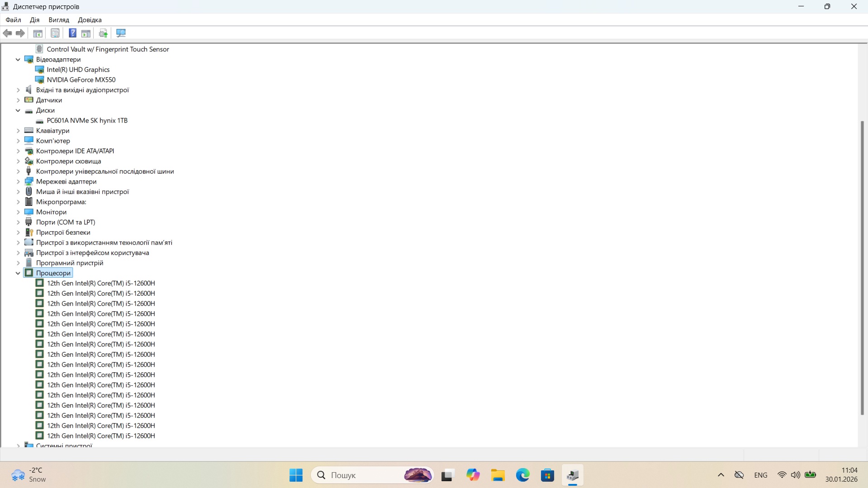Click the Update driver toolbar icon
The height and width of the screenshot is (488, 868).
coord(103,33)
